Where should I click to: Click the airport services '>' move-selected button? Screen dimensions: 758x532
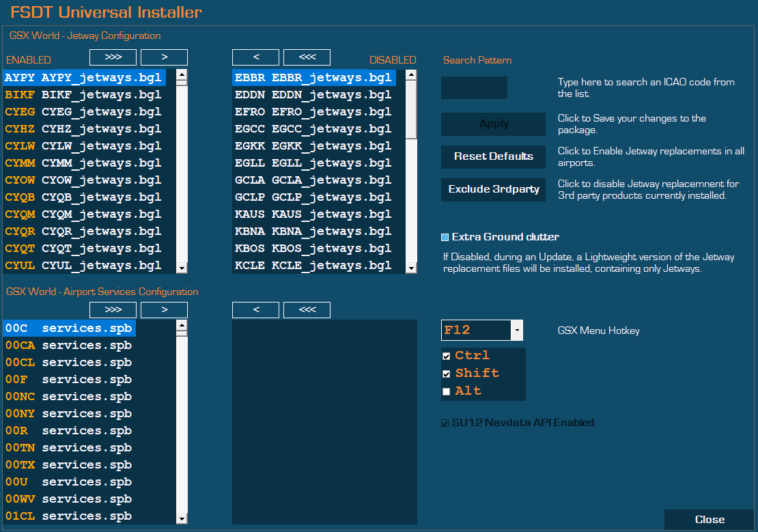tap(165, 310)
